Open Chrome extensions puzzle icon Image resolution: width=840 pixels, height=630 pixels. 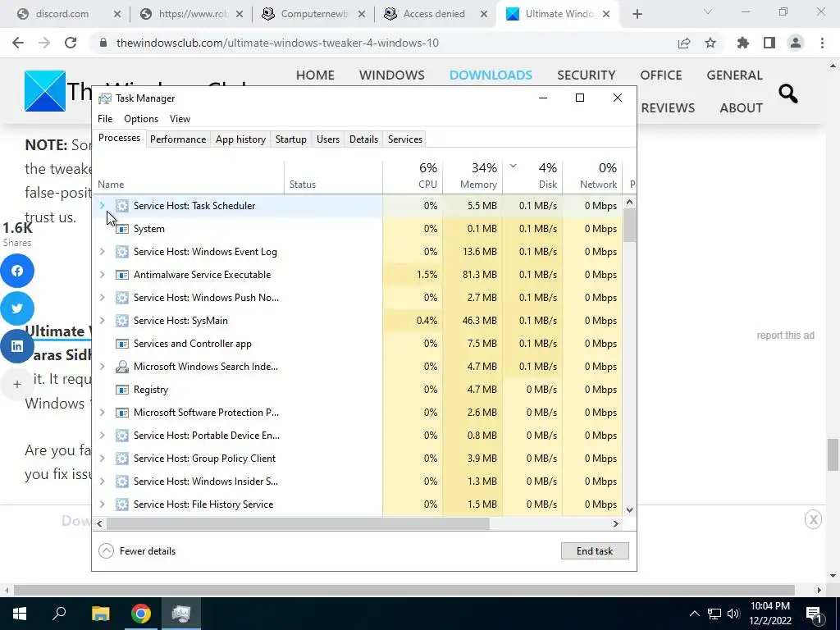(x=742, y=43)
